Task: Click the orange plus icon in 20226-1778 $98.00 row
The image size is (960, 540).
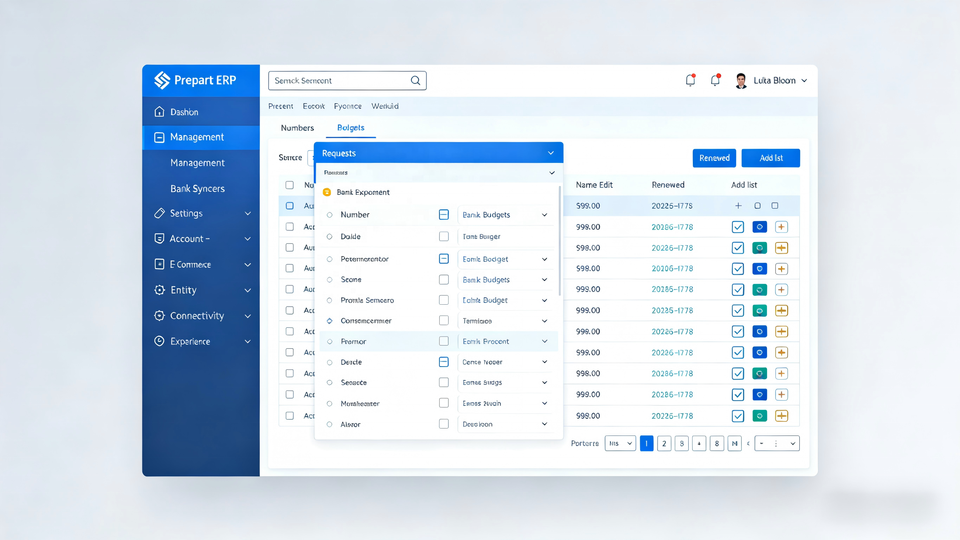Action: click(x=781, y=248)
